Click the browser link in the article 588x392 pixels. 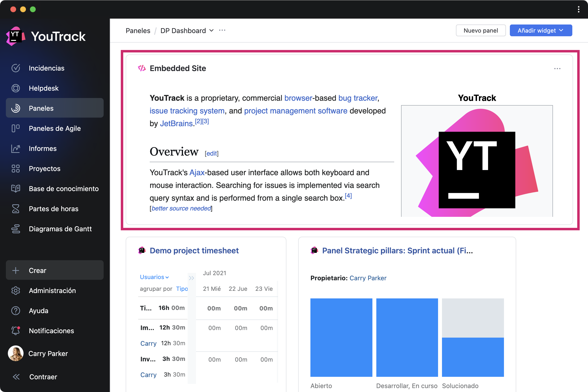[298, 98]
